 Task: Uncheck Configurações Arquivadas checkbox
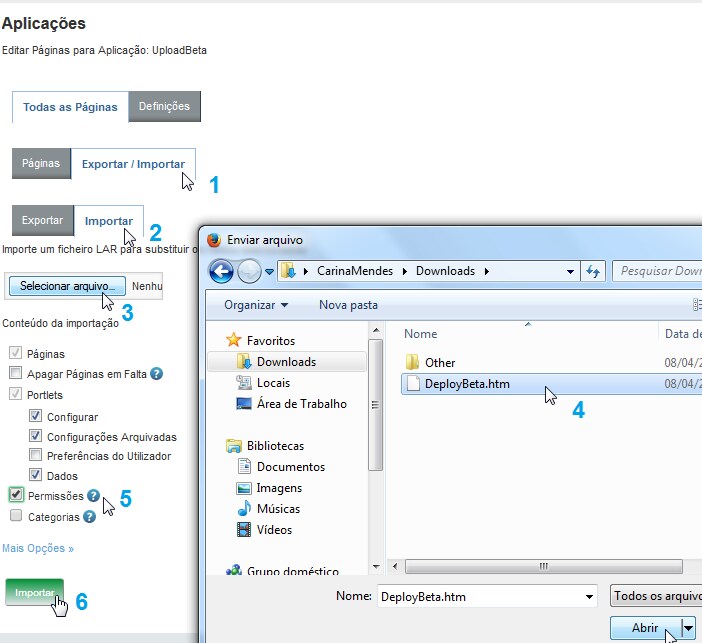coord(35,436)
